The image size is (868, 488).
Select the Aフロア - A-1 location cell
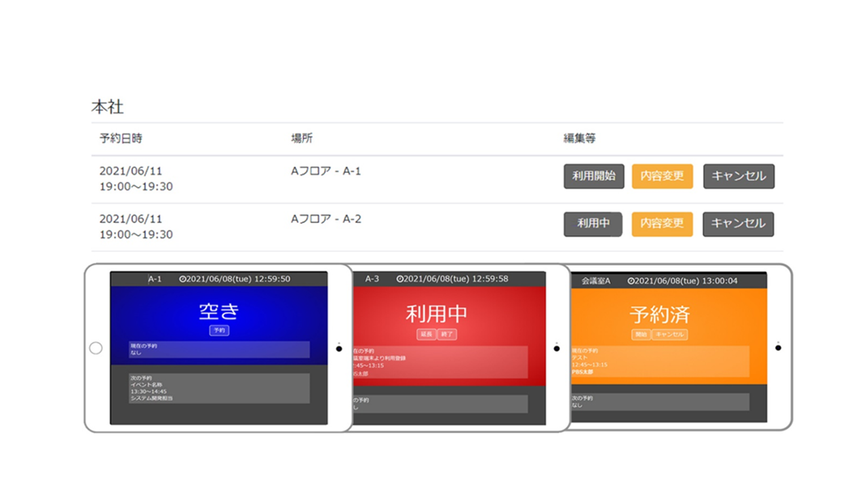coord(326,171)
